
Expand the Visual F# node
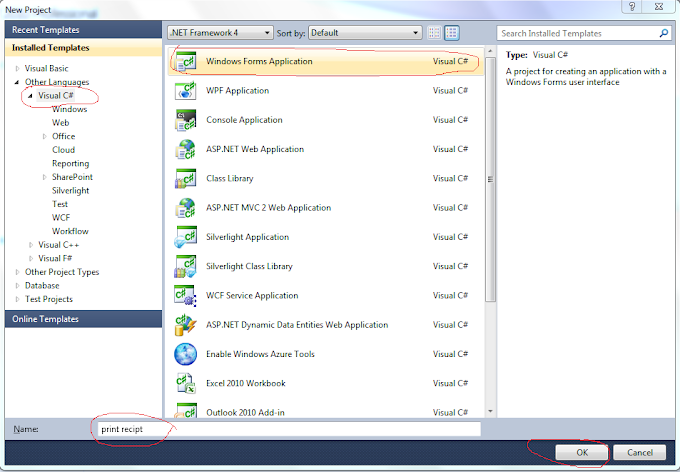point(31,259)
